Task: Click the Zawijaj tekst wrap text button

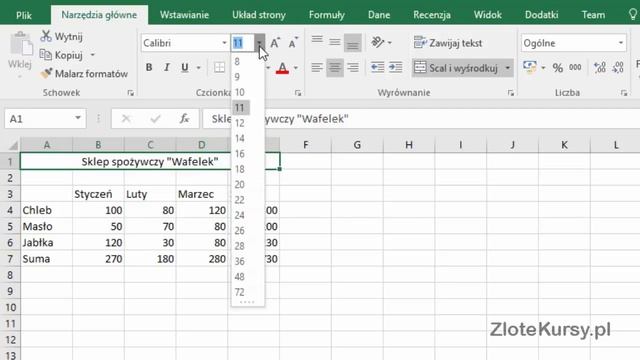Action: (448, 42)
